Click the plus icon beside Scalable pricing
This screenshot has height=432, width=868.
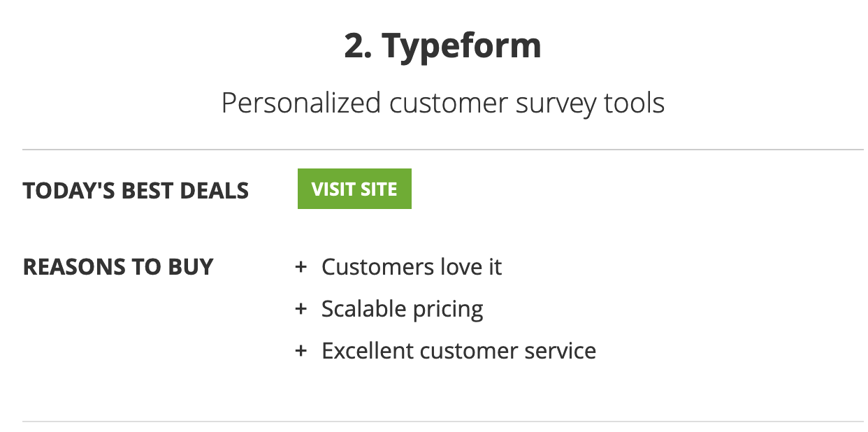[x=301, y=308]
